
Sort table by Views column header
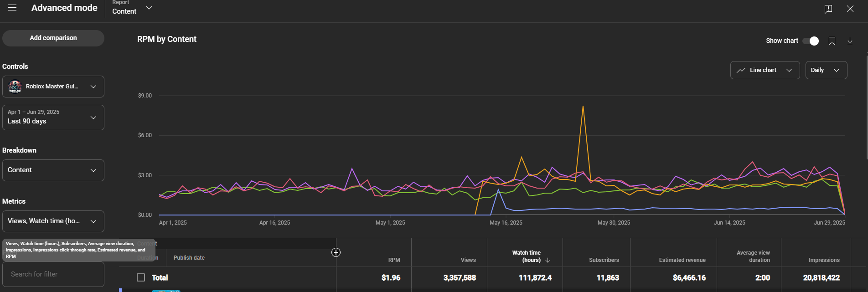pos(468,260)
